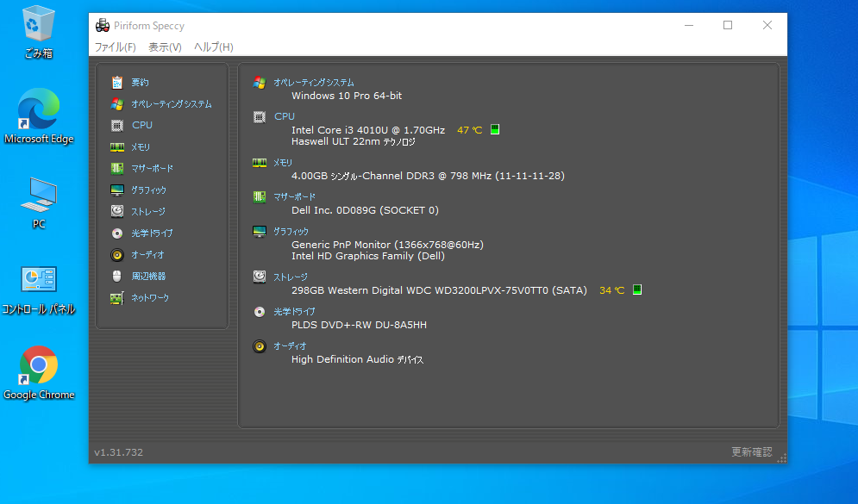Click the CPU heading link in summary
The image size is (858, 504).
tap(285, 116)
